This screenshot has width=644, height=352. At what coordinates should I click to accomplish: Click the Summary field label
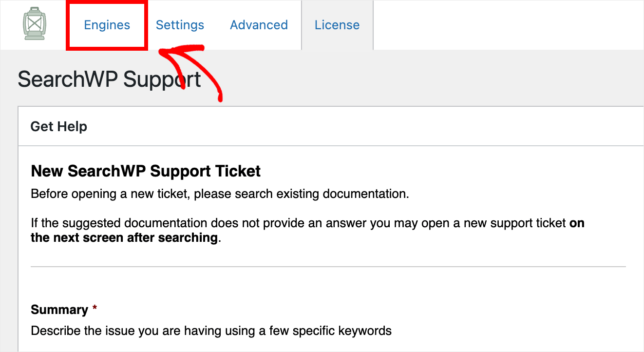(x=59, y=310)
